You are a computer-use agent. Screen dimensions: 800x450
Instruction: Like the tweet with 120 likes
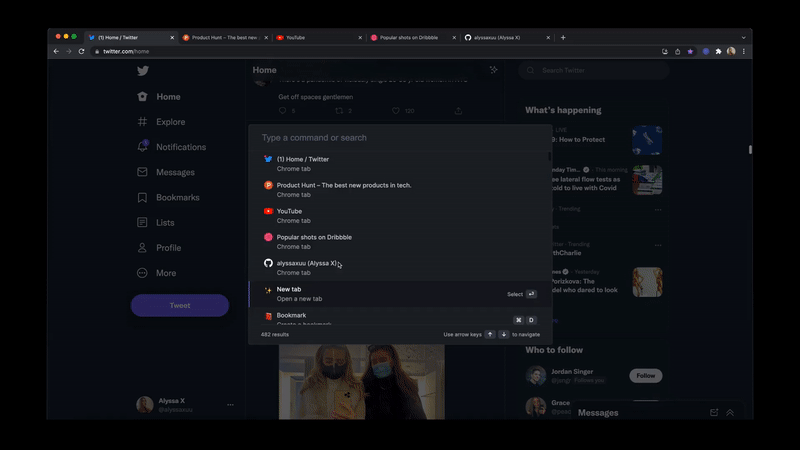[396, 110]
